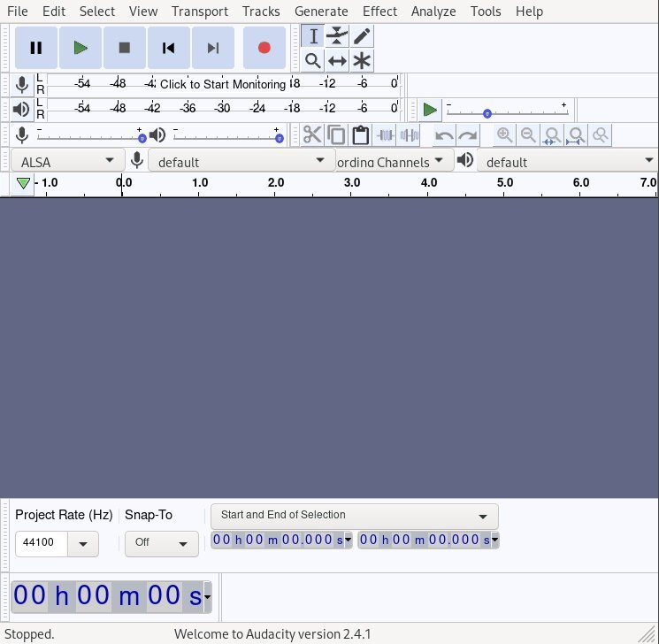Viewport: 659px width, 644px height.
Task: Open the Project Rate 44100 dropdown arrow
Action: tap(83, 544)
